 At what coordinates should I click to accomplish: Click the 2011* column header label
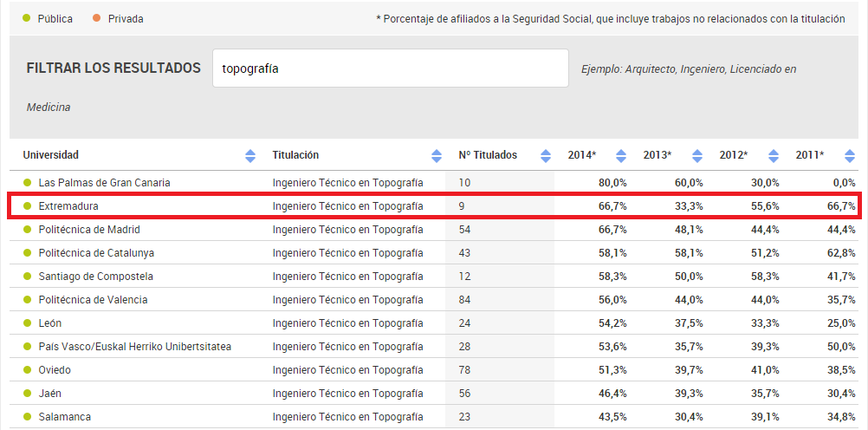click(x=810, y=155)
